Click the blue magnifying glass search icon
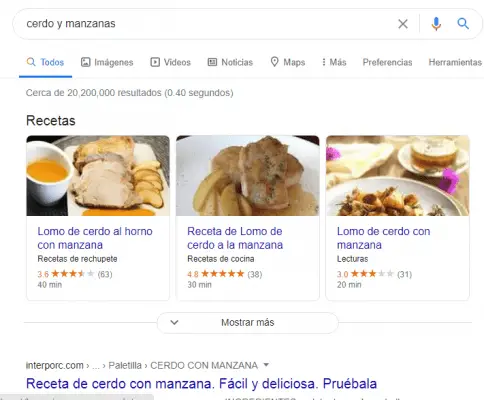 click(x=463, y=24)
